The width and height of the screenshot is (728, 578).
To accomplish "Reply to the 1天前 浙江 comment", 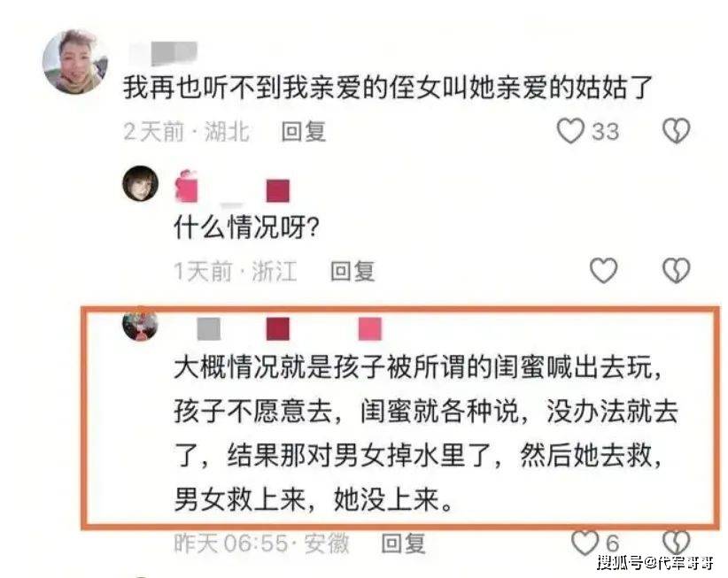I will coord(352,271).
